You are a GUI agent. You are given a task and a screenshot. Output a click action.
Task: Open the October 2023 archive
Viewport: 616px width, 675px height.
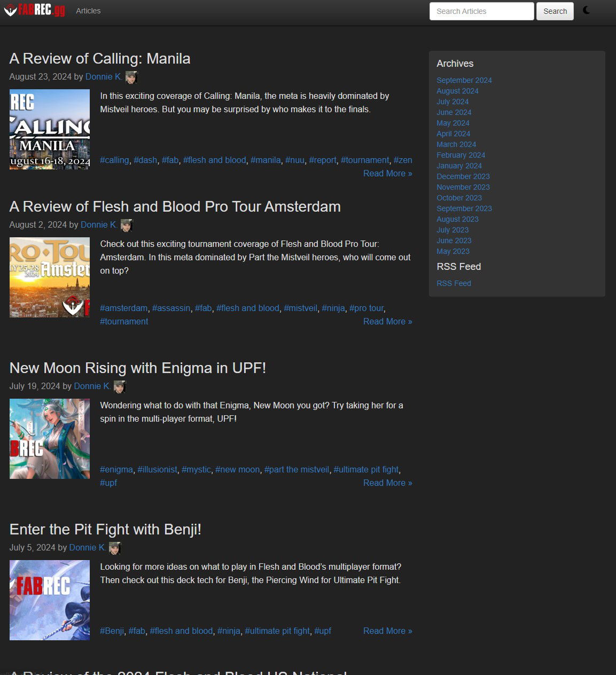[459, 198]
